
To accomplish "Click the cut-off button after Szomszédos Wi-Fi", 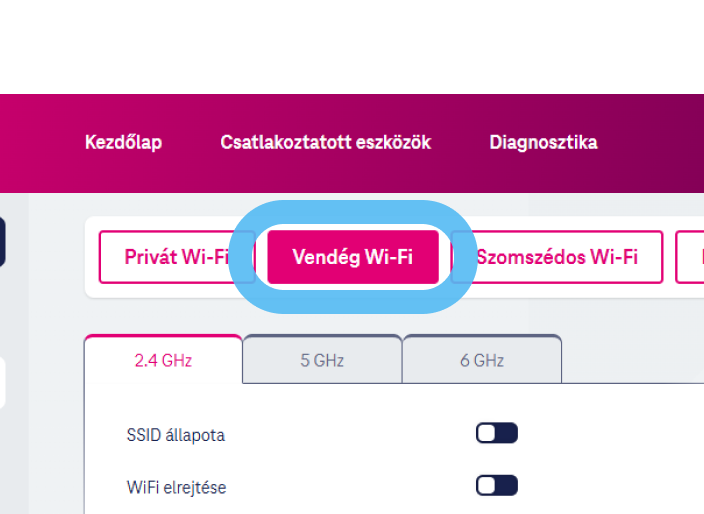I will tap(691, 257).
